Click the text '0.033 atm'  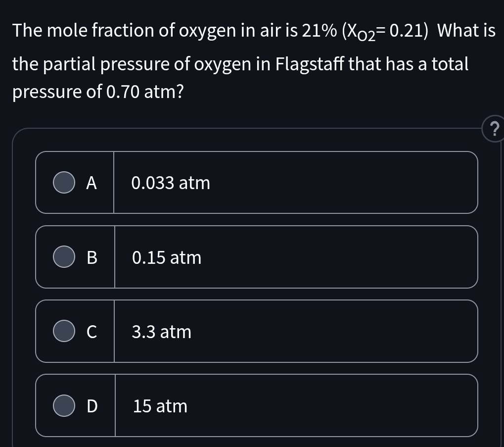(171, 182)
